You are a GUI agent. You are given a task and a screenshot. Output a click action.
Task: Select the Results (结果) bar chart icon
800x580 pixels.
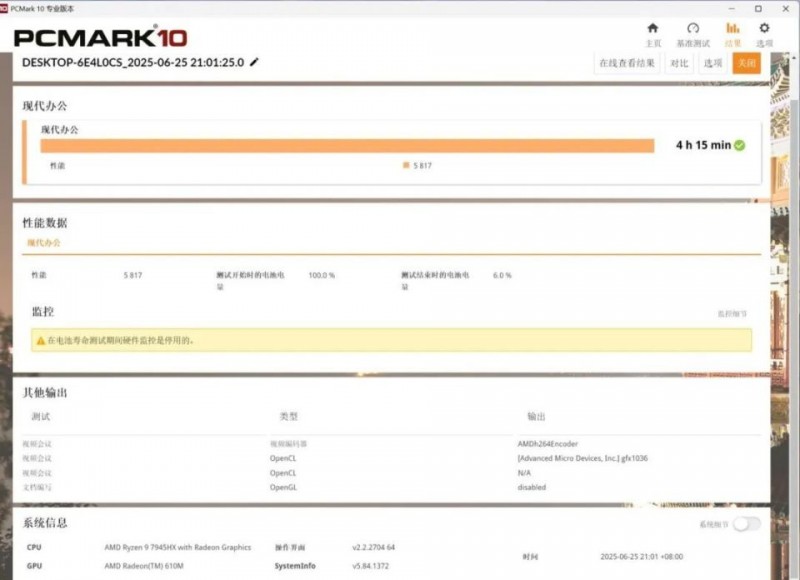coord(733,28)
